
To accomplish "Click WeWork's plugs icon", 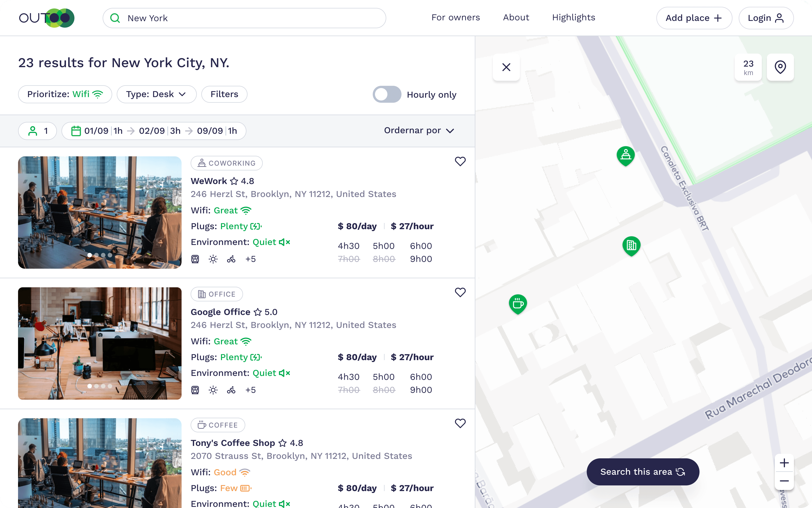I will (x=256, y=227).
